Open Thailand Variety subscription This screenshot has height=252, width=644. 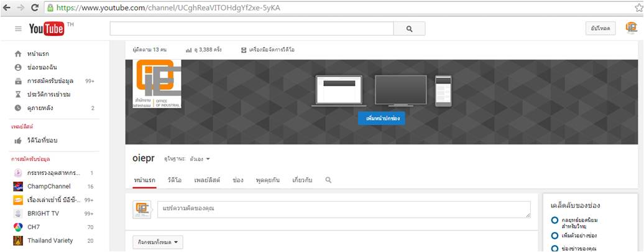coord(54,241)
